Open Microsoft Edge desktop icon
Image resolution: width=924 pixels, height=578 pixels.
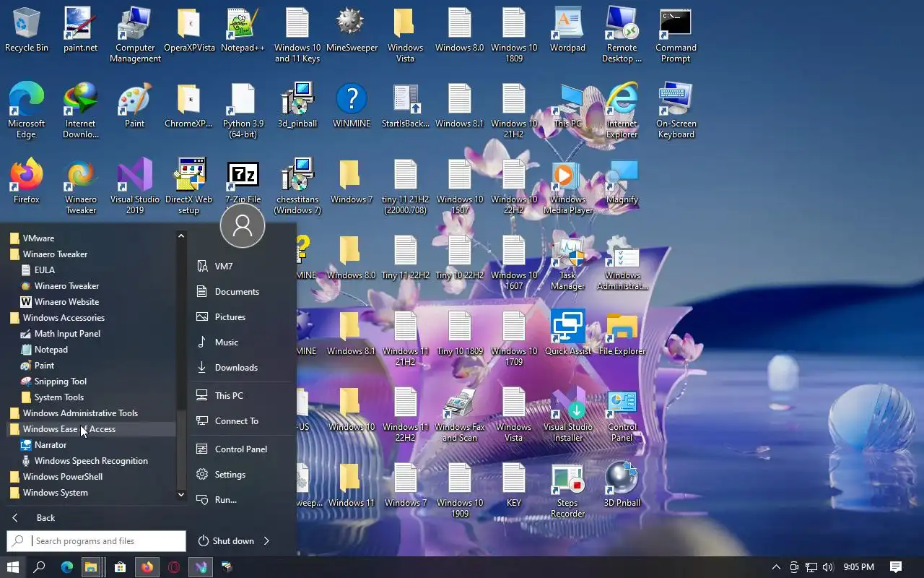pos(27,111)
